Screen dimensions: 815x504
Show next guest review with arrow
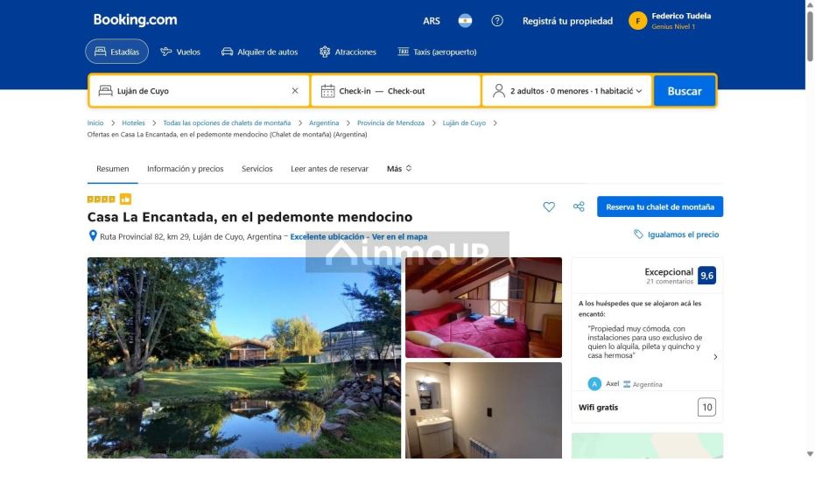coord(715,357)
